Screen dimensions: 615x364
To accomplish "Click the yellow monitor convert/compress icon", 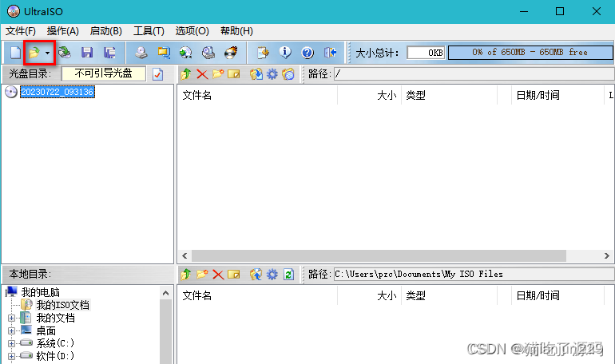I will point(164,53).
